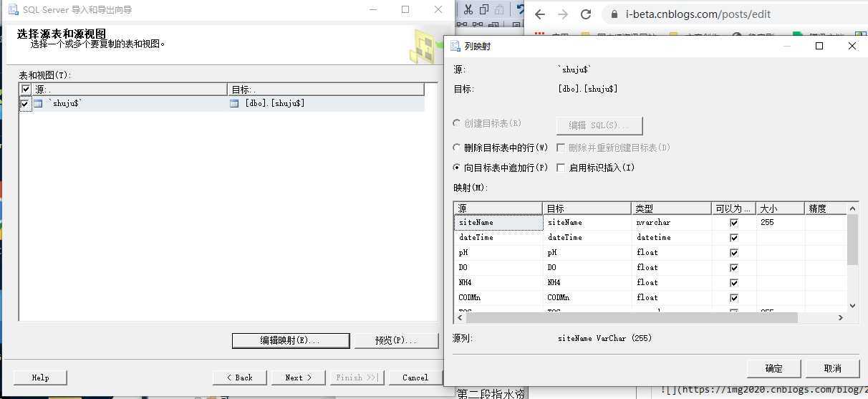Click the 列映射 dialog title icon
This screenshot has height=399, width=868.
coord(455,46)
